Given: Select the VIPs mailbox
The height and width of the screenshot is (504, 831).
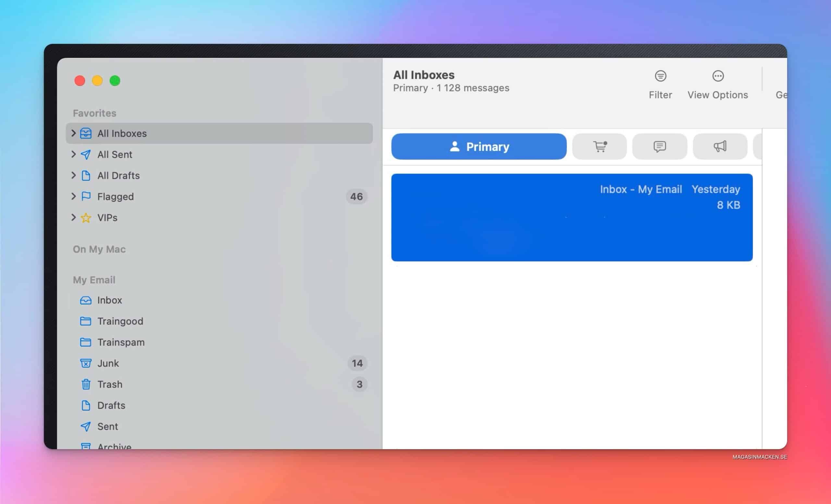Looking at the screenshot, I should [219, 217].
